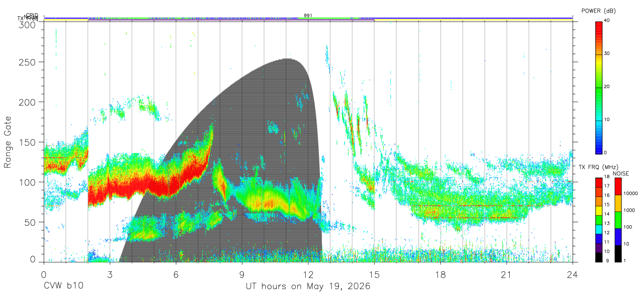
Task: Click the 100 label on NOISE scale
Action: tap(628, 227)
